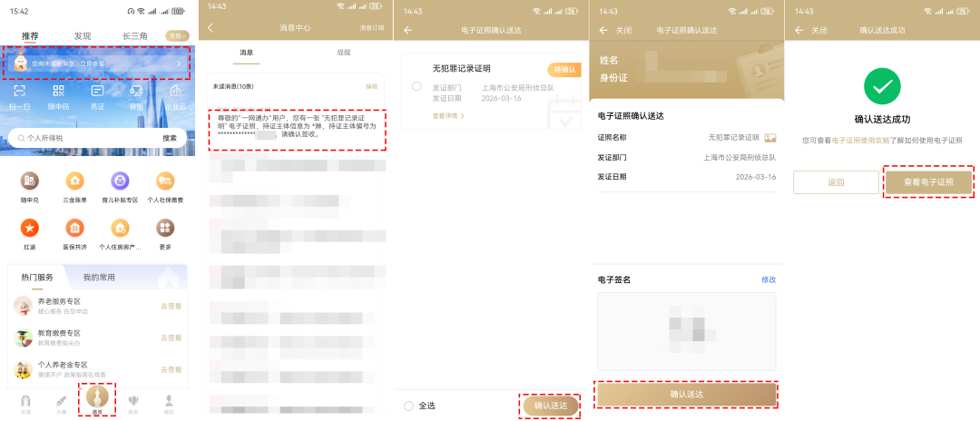Switch to the 发现 tab
980x421 pixels.
pos(82,35)
